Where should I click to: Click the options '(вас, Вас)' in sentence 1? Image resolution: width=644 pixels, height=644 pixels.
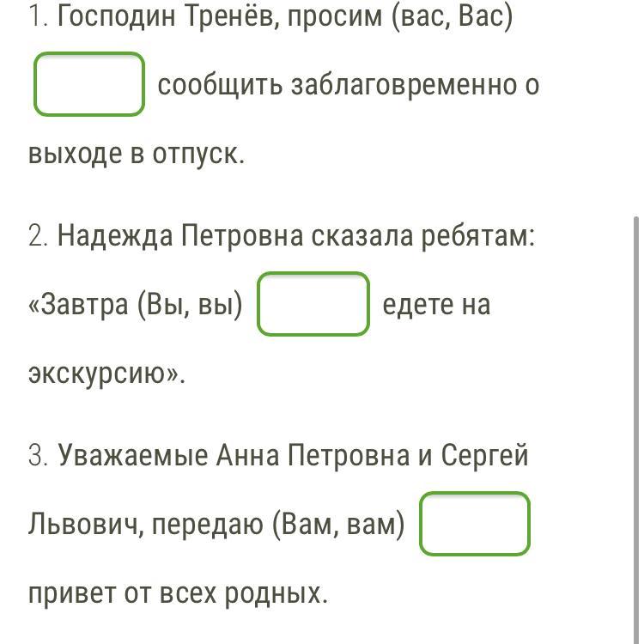(x=453, y=16)
